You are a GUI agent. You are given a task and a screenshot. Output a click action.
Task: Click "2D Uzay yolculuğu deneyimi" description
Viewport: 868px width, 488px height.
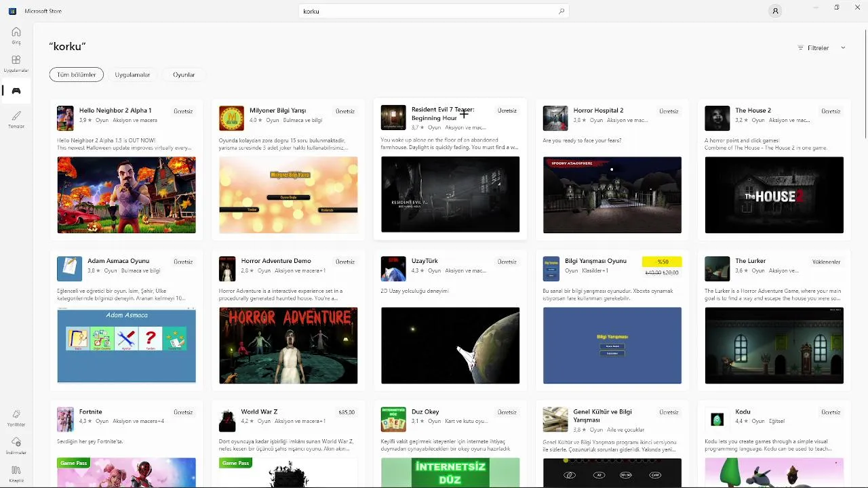(x=415, y=291)
